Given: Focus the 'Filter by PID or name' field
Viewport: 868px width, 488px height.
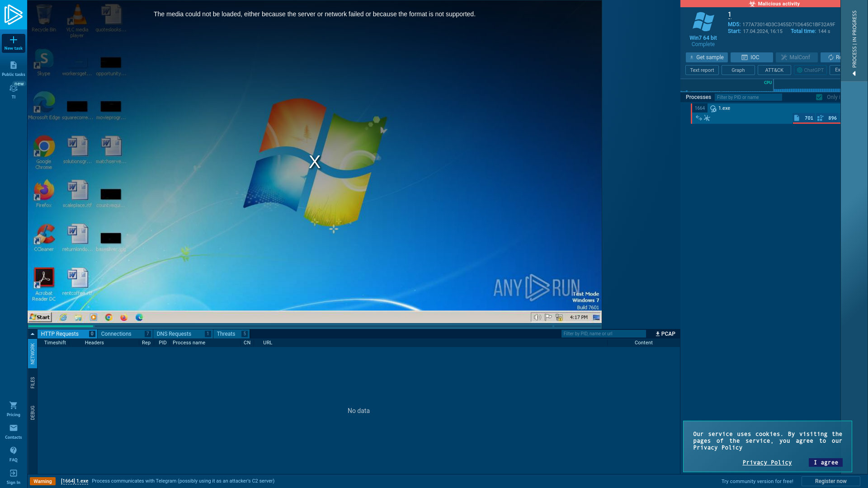Looking at the screenshot, I should coord(748,97).
